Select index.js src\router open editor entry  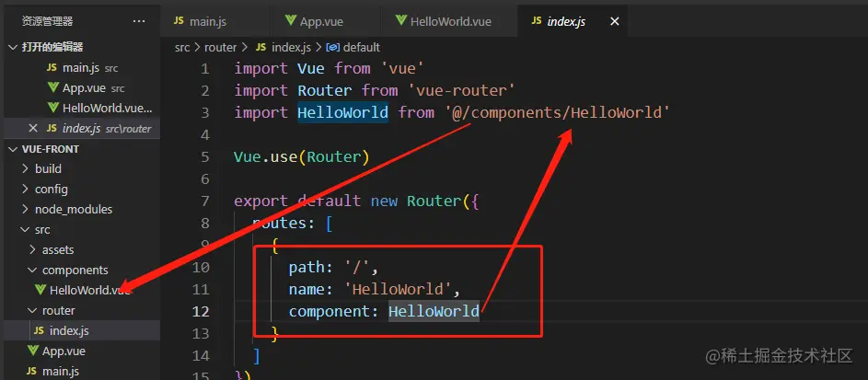pyautogui.click(x=82, y=128)
